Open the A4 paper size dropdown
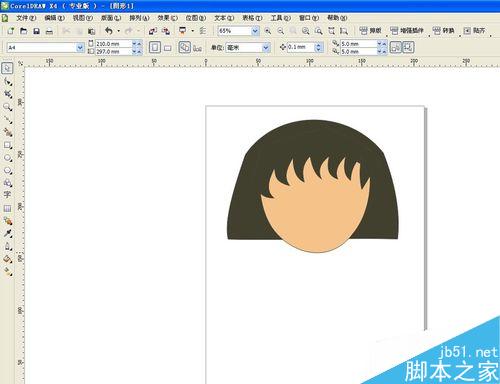The image size is (500, 384). point(80,48)
